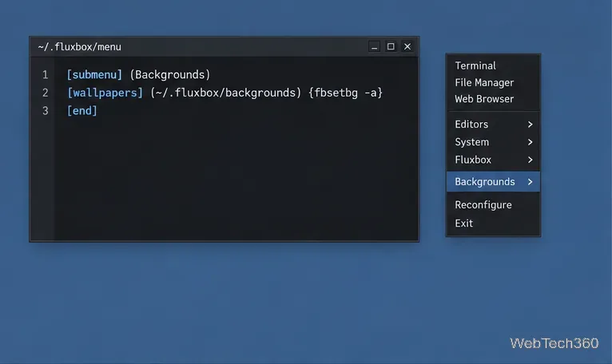
Task: Select Web Browser in the menu
Action: coord(493,99)
